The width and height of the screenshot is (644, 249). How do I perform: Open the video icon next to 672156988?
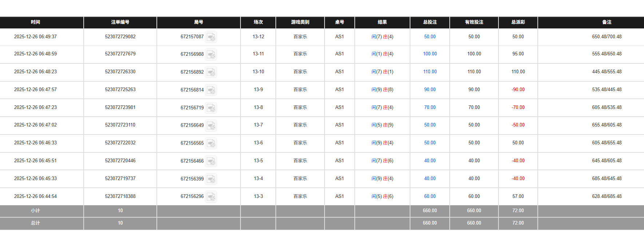(x=211, y=55)
